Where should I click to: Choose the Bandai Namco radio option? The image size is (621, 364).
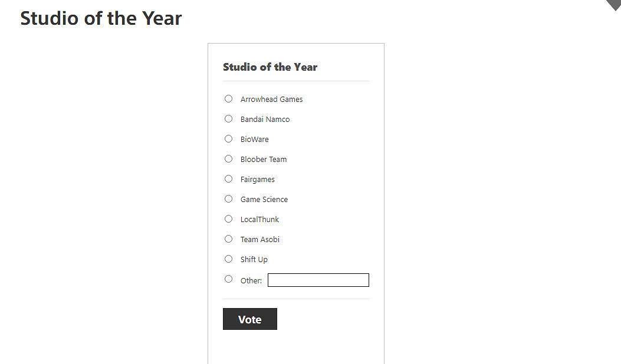pyautogui.click(x=228, y=118)
